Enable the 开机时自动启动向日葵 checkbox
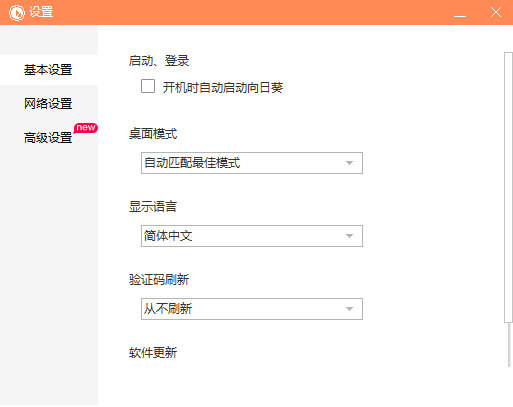 (148, 86)
